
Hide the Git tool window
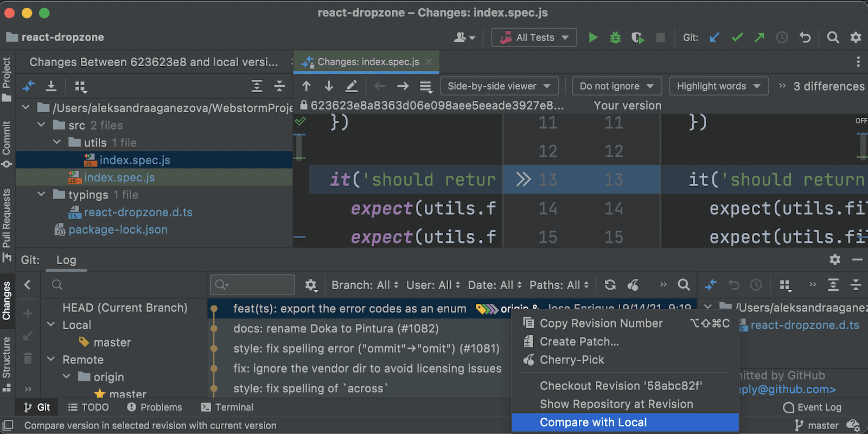(857, 260)
